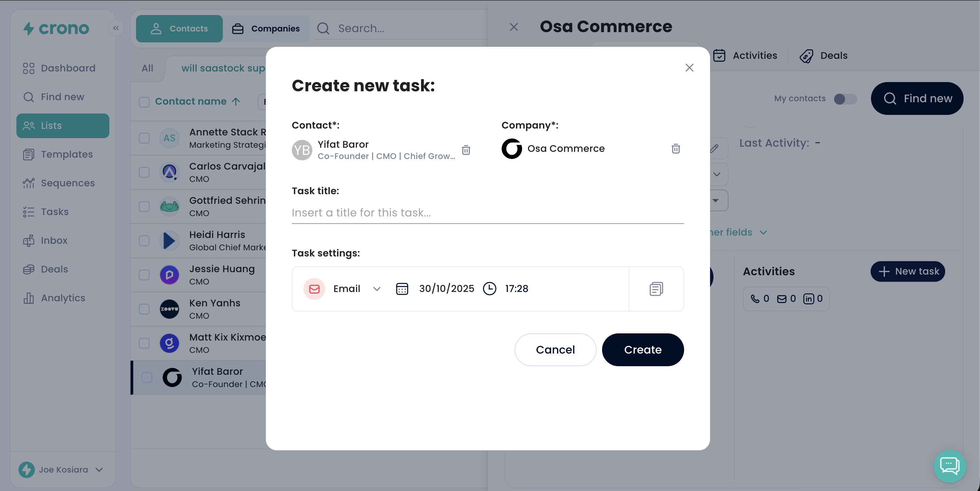This screenshot has height=491, width=980.
Task: Check the Annette Stack row checkbox
Action: click(x=144, y=138)
